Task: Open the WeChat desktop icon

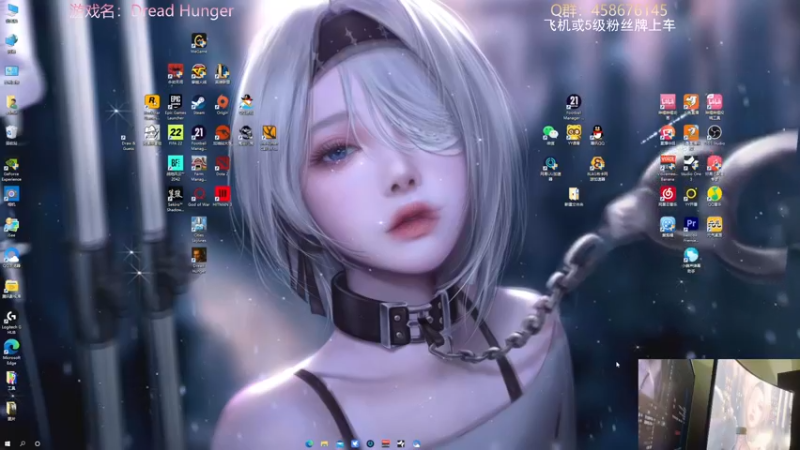Action: pos(550,133)
